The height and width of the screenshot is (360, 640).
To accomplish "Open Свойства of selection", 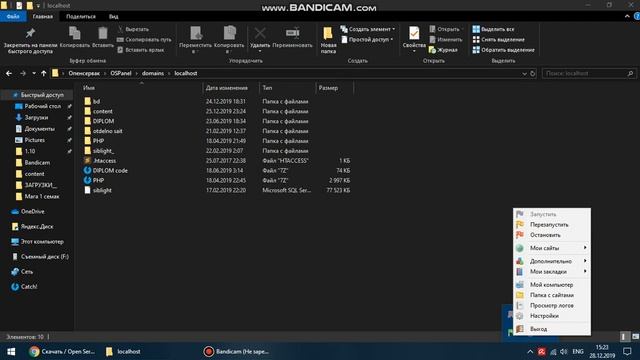I will 414,40.
